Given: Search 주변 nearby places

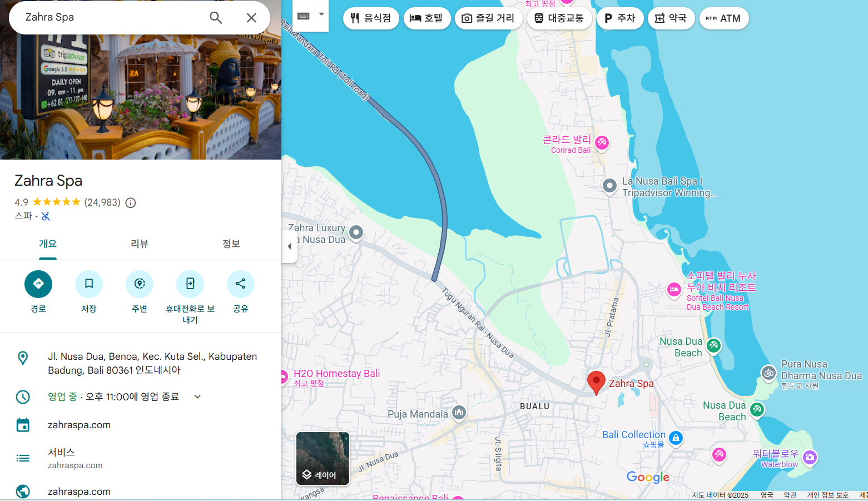Looking at the screenshot, I should tap(140, 284).
